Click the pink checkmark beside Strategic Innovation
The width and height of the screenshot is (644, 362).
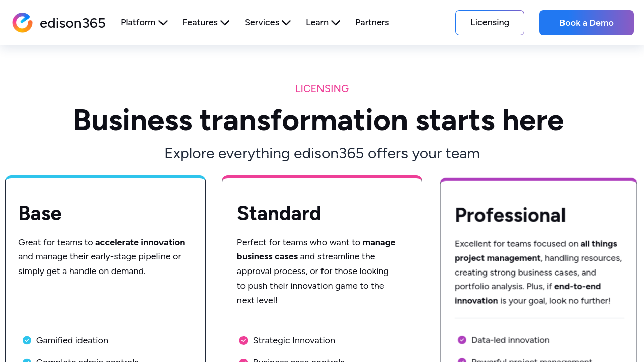(x=244, y=340)
